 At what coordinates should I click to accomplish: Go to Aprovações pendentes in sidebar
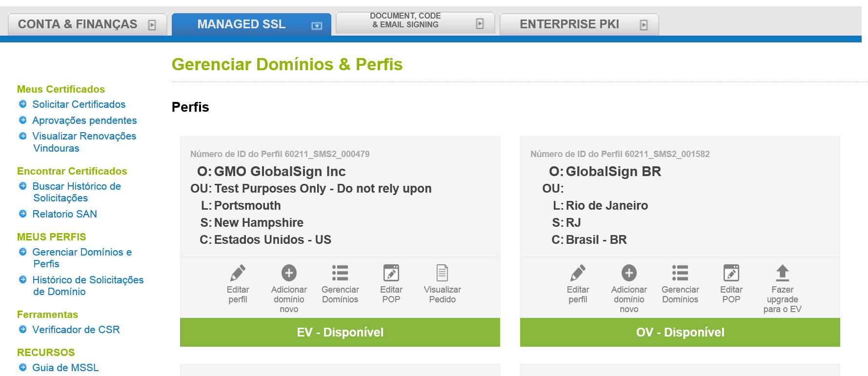(x=84, y=120)
